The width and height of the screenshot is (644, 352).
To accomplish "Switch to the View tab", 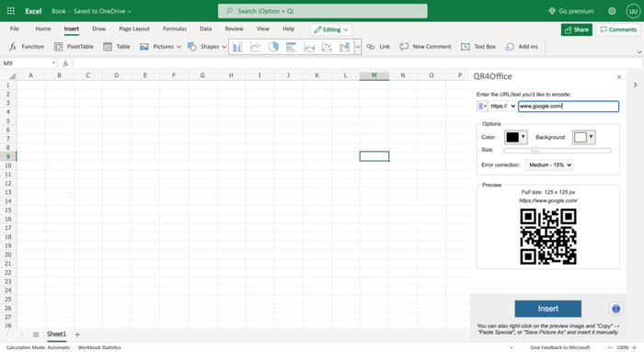I will tap(263, 28).
